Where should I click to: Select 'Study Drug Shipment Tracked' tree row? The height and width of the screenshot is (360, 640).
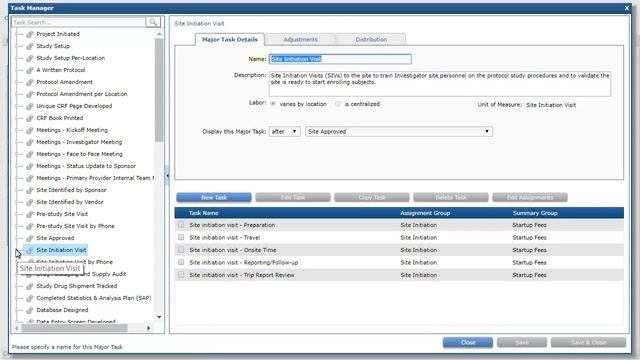pos(76,286)
